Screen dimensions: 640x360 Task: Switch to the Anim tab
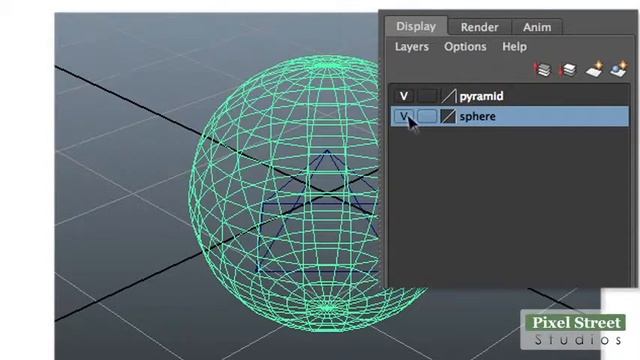537,27
